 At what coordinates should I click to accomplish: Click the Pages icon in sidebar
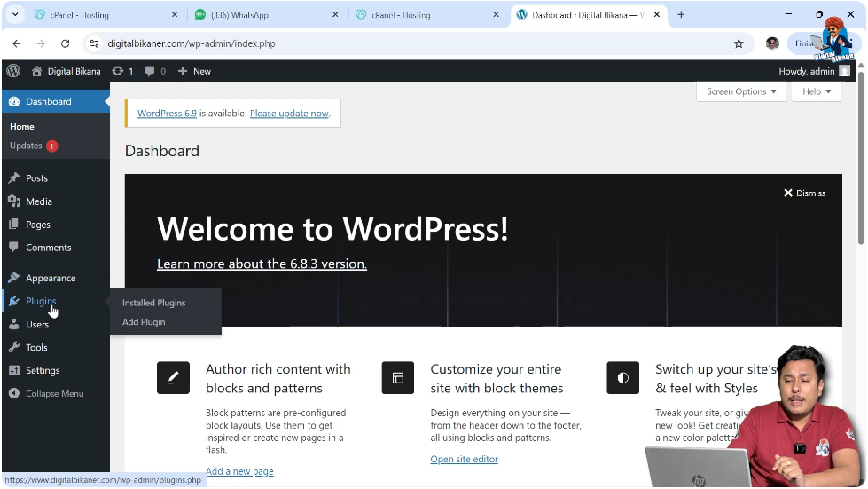pyautogui.click(x=14, y=225)
